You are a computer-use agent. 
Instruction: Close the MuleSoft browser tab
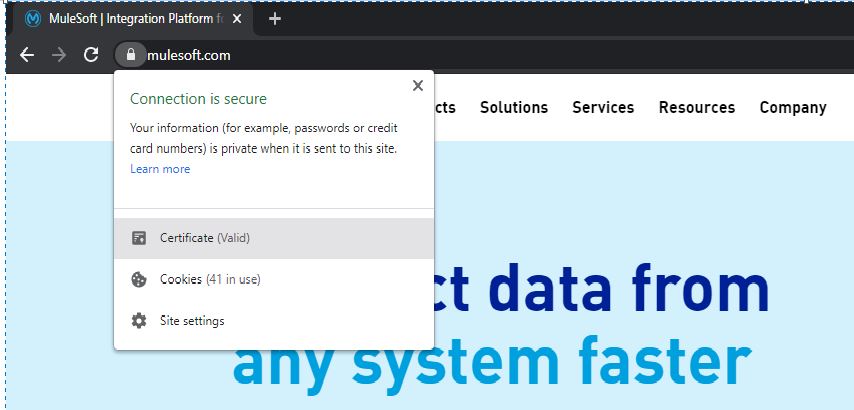click(x=236, y=19)
